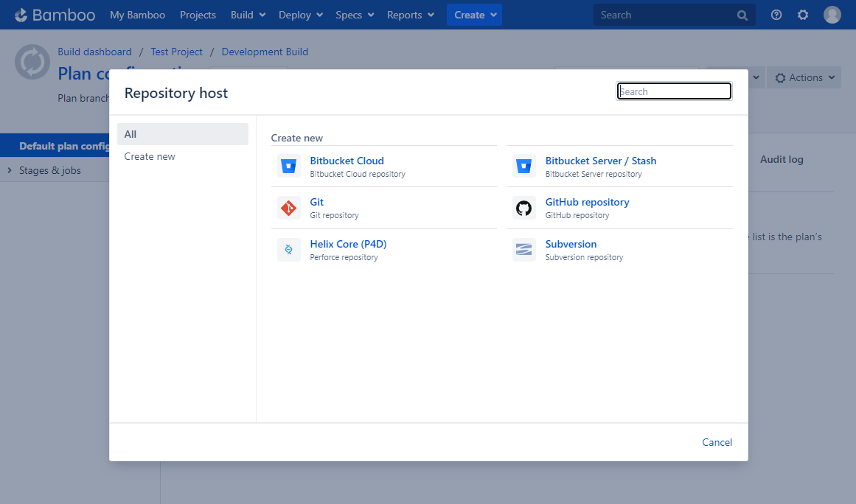Open the Create dropdown button

(x=474, y=15)
